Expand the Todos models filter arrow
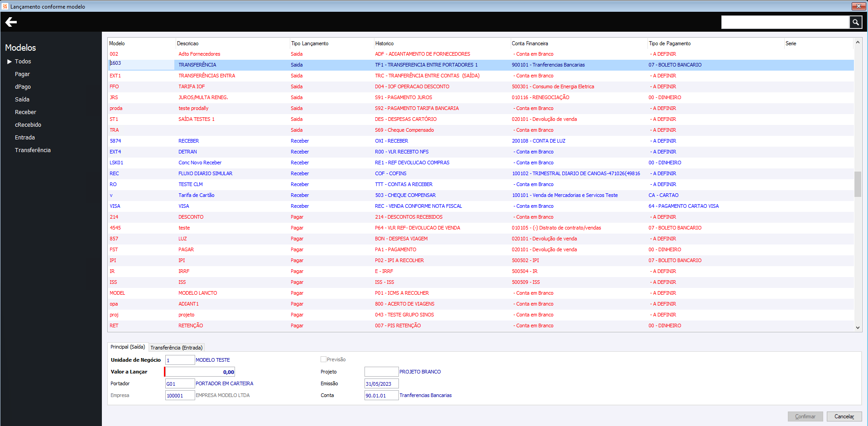 pos(9,62)
